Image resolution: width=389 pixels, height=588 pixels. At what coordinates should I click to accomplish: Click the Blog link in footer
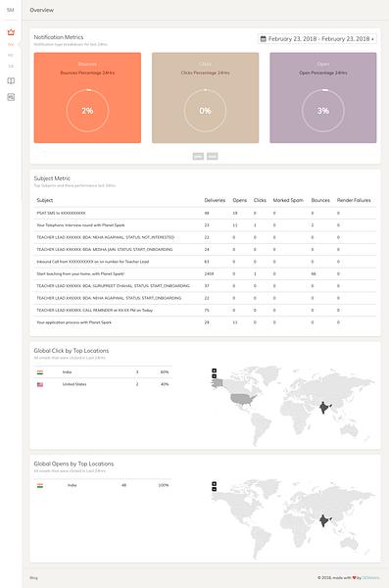coord(33,578)
